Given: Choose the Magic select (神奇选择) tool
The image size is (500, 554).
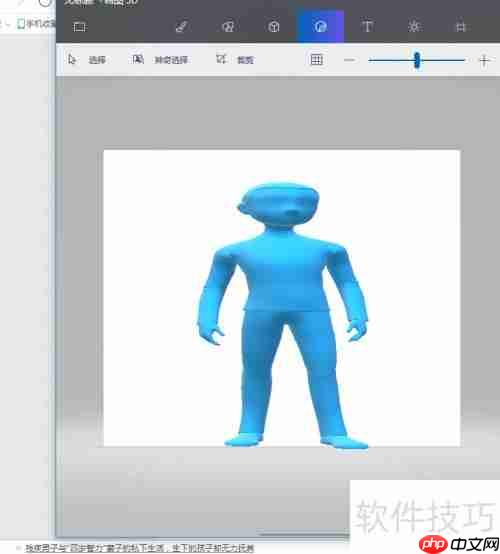Looking at the screenshot, I should [x=160, y=60].
